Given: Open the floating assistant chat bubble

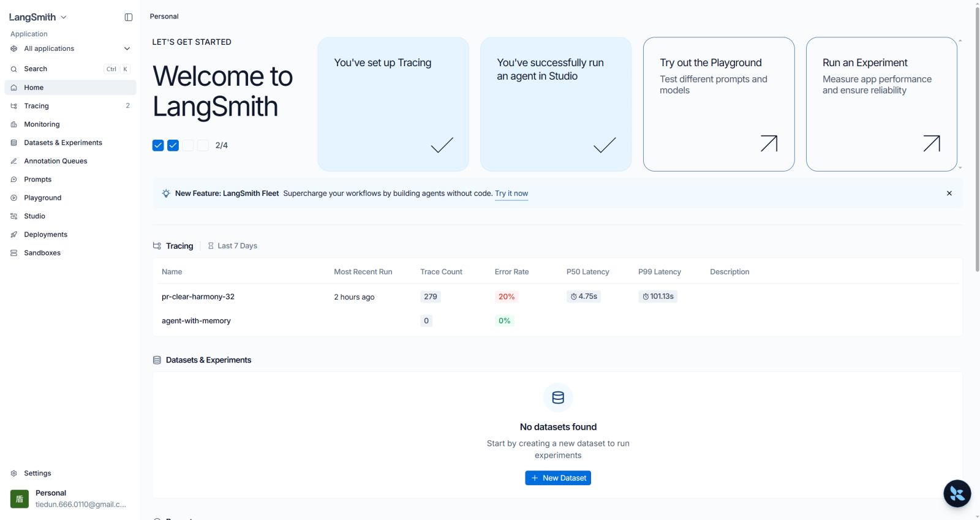Looking at the screenshot, I should [x=957, y=494].
